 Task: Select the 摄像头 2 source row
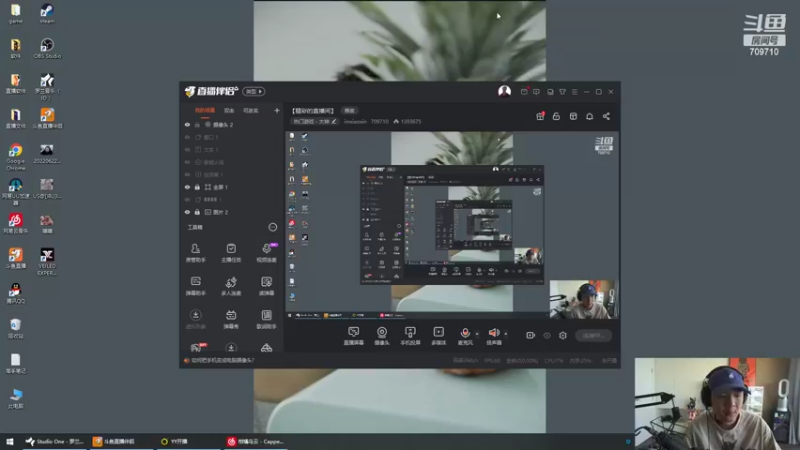click(232, 124)
